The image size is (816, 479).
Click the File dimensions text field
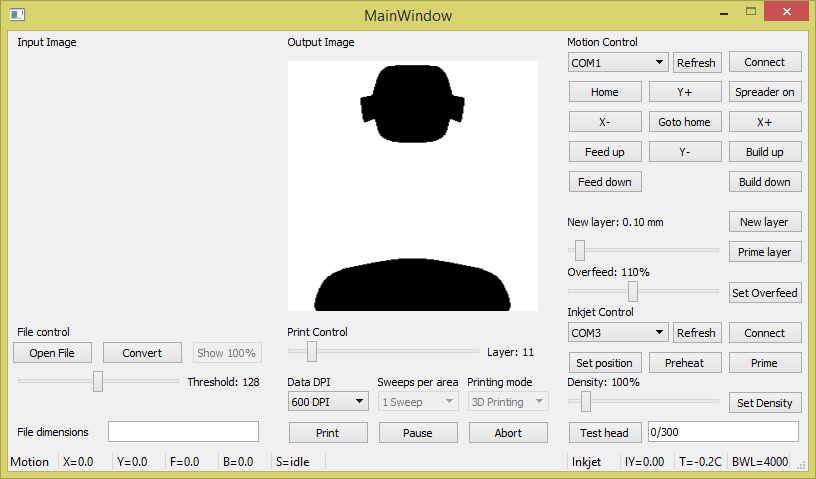pos(183,432)
